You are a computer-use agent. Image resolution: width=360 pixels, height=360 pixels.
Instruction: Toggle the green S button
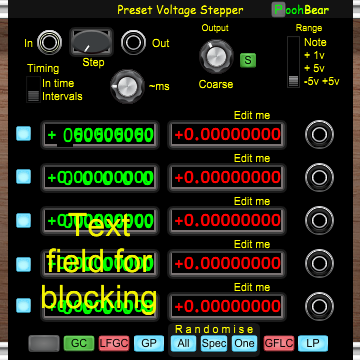tap(248, 60)
